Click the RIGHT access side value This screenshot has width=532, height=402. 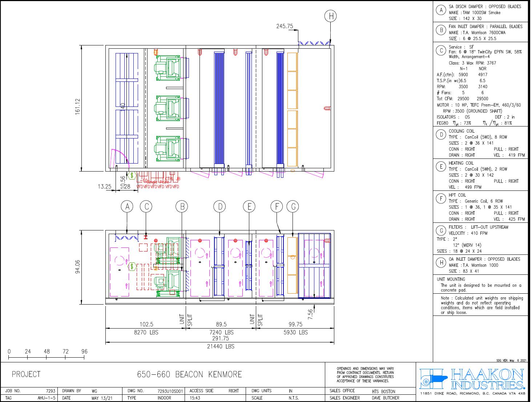pyautogui.click(x=234, y=391)
